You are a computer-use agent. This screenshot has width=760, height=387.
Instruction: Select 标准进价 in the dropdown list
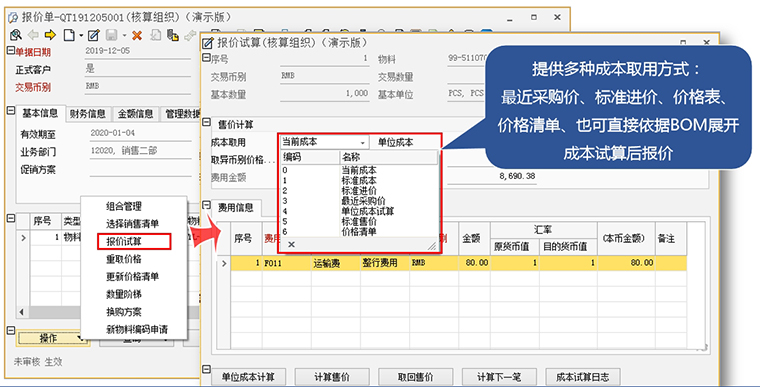[359, 191]
